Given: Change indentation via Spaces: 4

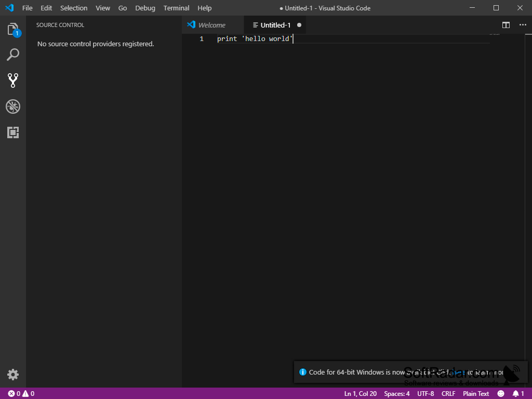Looking at the screenshot, I should coord(397,394).
